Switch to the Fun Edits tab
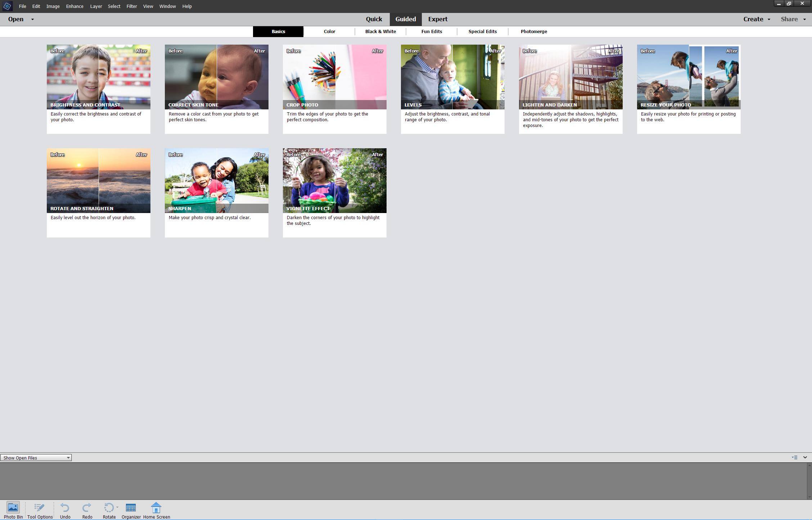 tap(432, 32)
